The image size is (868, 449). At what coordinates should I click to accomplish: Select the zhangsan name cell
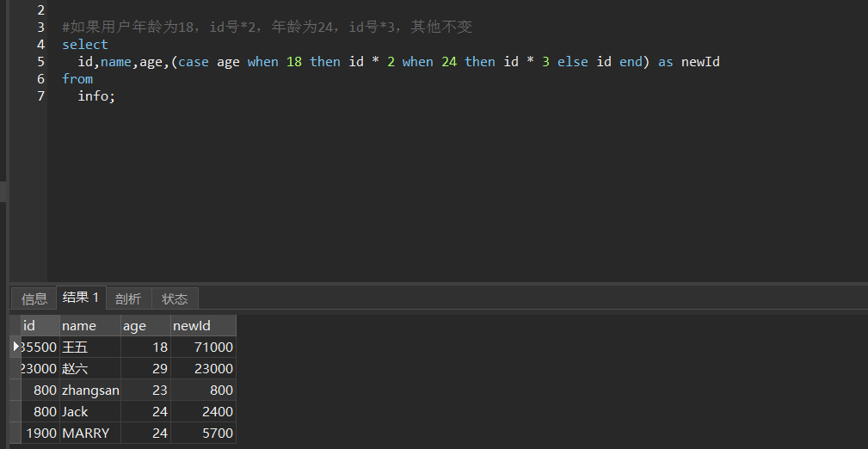89,391
